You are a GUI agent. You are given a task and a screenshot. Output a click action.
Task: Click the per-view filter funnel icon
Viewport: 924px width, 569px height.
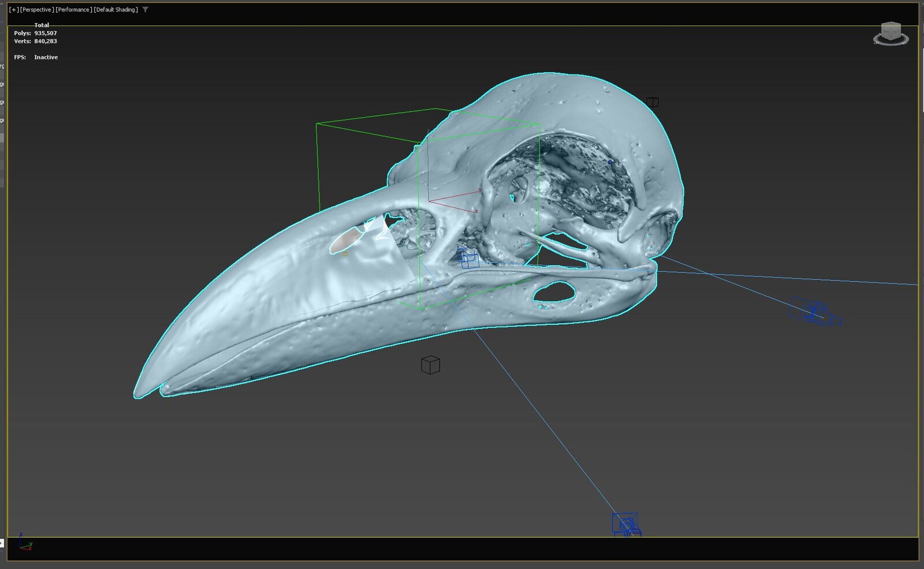pyautogui.click(x=144, y=9)
